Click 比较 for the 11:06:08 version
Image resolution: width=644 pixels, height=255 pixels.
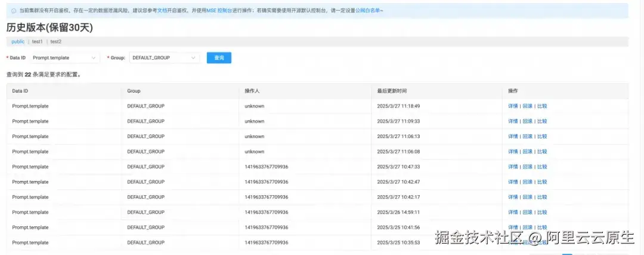click(542, 151)
